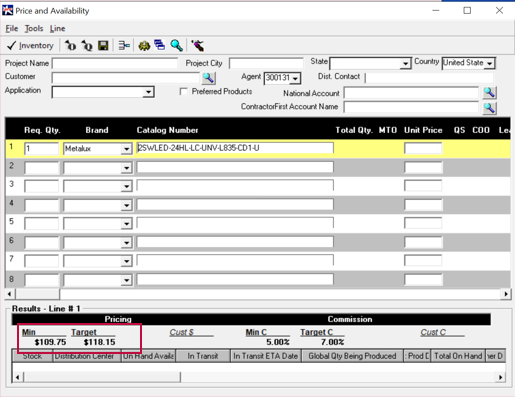This screenshot has width=515, height=397.
Task: Open the Agent 300131 dropdown
Action: tap(295, 78)
